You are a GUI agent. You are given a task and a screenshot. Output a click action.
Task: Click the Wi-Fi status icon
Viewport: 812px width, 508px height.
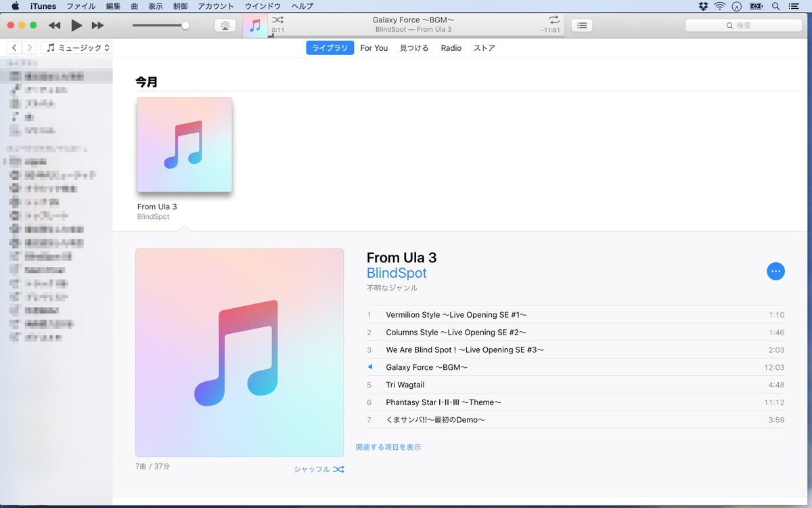[720, 6]
